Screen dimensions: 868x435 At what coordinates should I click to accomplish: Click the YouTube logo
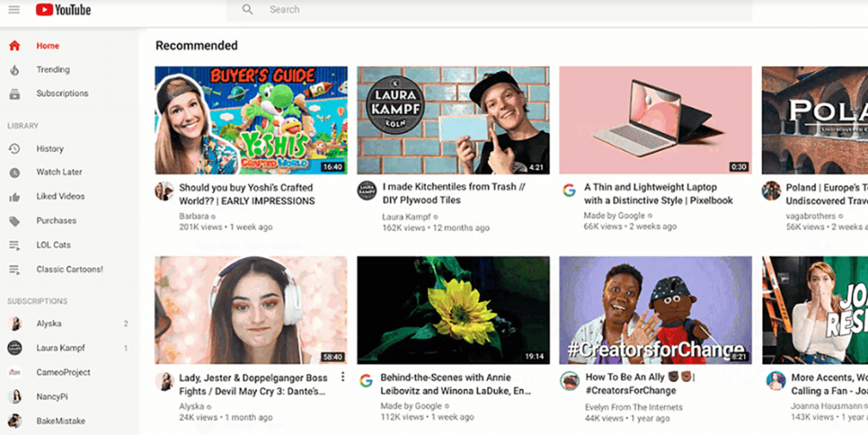[x=63, y=9]
